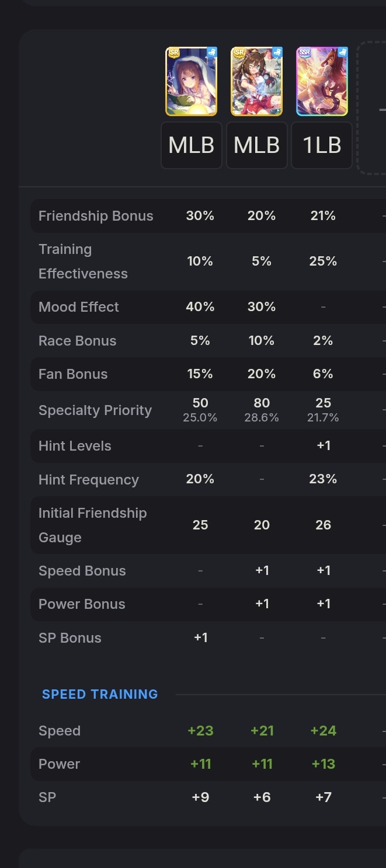Image resolution: width=386 pixels, height=868 pixels.
Task: Click the speed type icon on the red-outfit SR card
Action: (277, 53)
